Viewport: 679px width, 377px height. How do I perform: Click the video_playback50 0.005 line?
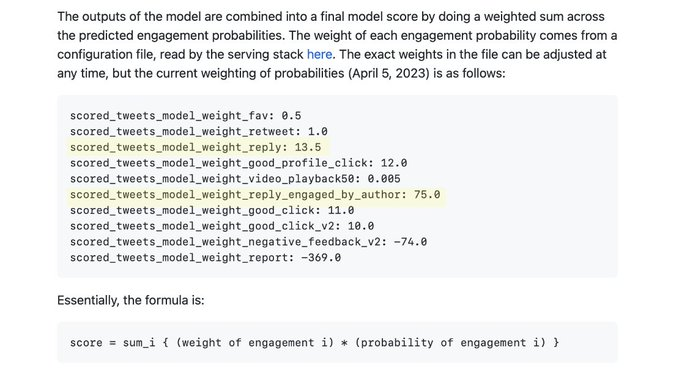[235, 178]
